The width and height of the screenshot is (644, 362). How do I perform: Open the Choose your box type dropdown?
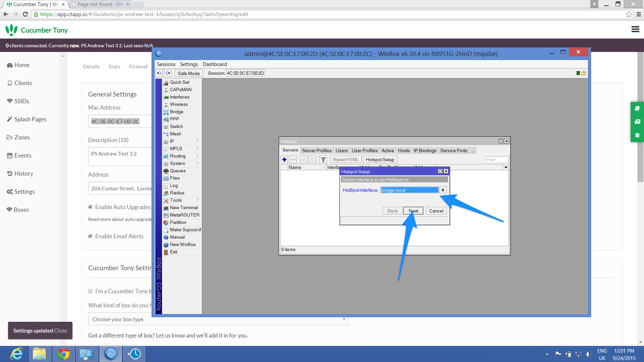pyautogui.click(x=218, y=319)
